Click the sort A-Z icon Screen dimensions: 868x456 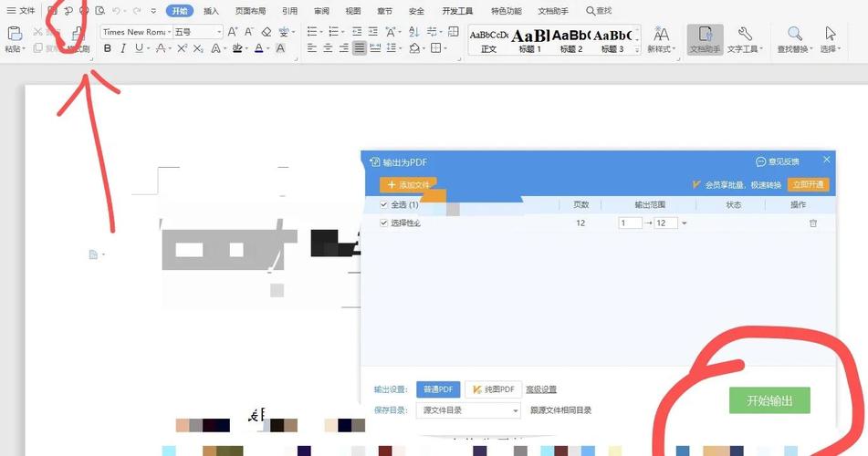tap(414, 32)
